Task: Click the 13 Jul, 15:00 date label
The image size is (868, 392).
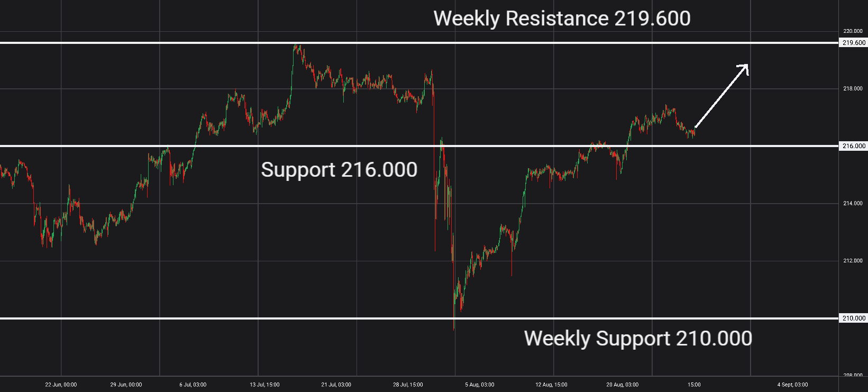Action: [x=264, y=385]
